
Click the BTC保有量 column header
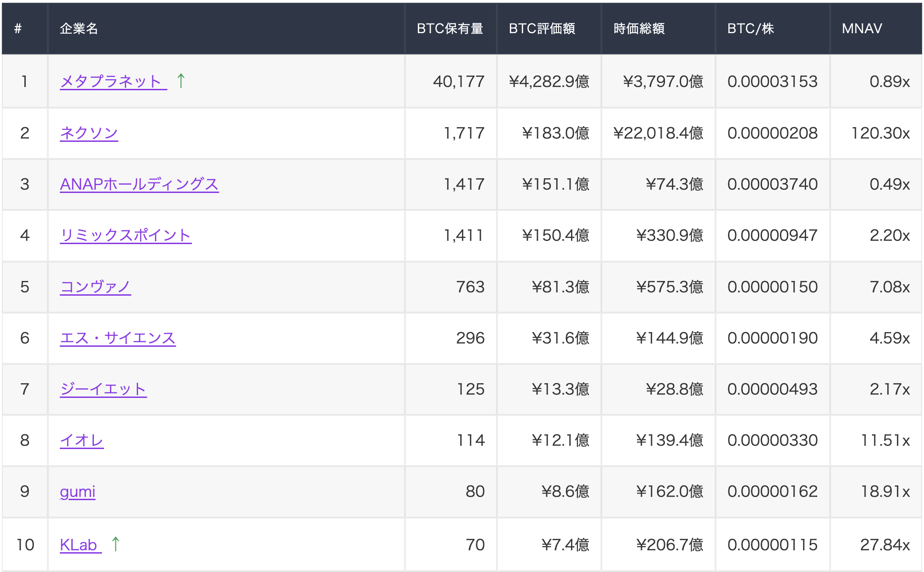pos(450,29)
